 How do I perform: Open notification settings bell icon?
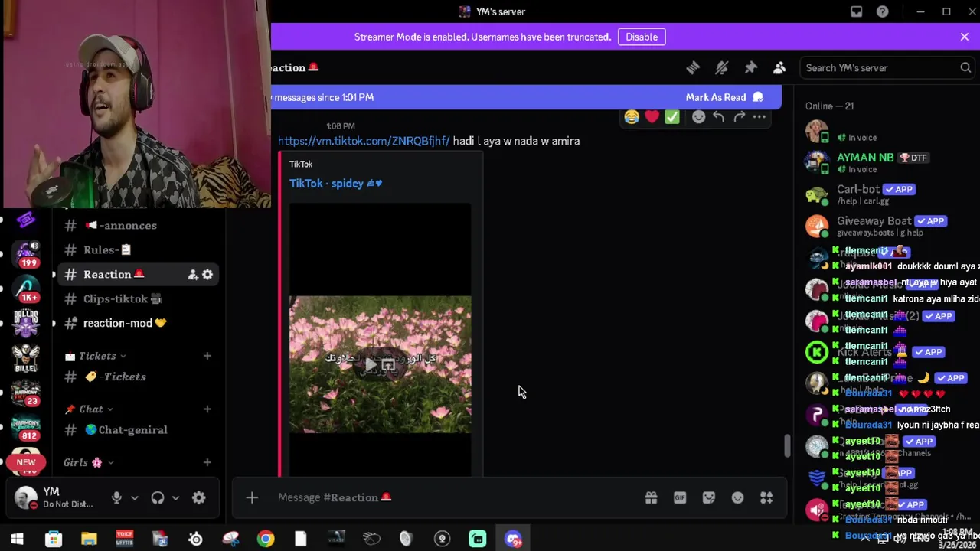coord(721,68)
